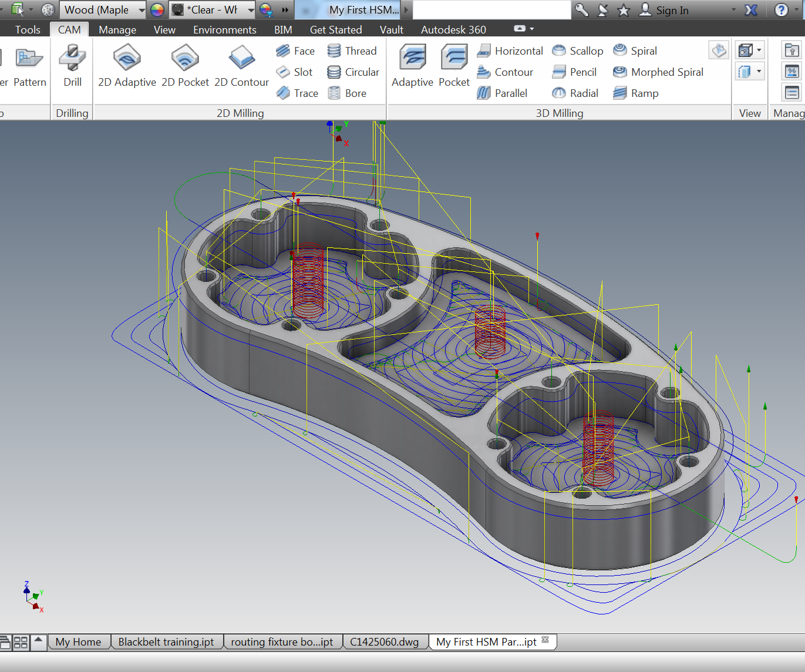
Task: Switch to the CAM ribbon tab
Action: 69,29
